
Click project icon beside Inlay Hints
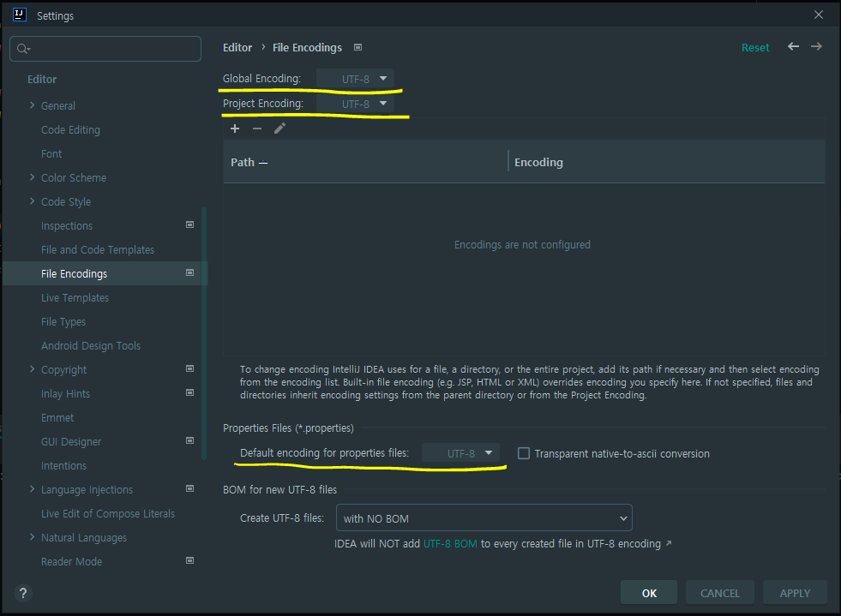[189, 393]
